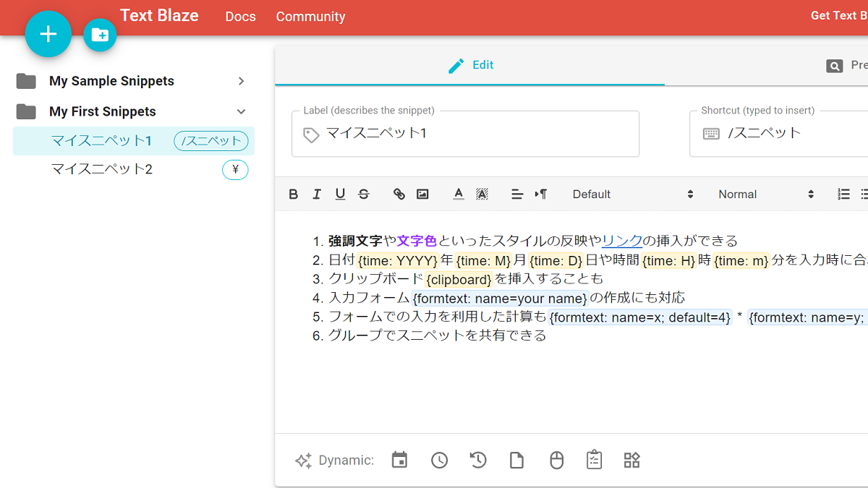Switch to the Edit tab
This screenshot has height=488, width=868.
pos(470,65)
